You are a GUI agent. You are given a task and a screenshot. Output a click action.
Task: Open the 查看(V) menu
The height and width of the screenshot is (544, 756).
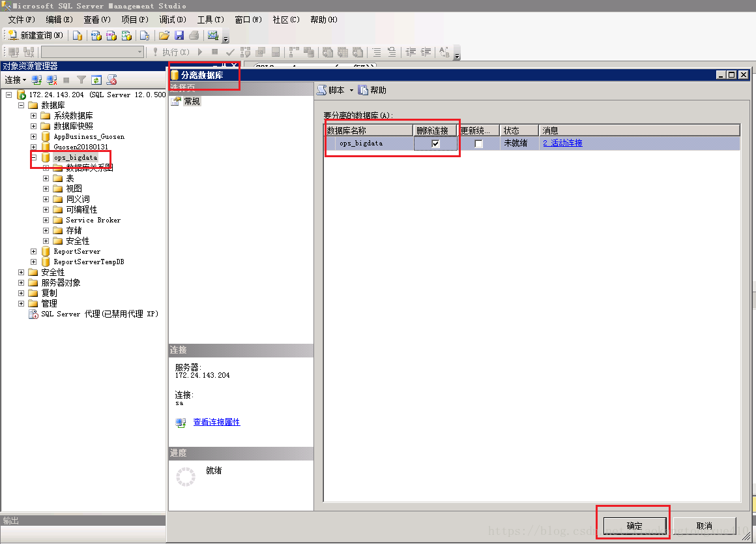coord(97,20)
